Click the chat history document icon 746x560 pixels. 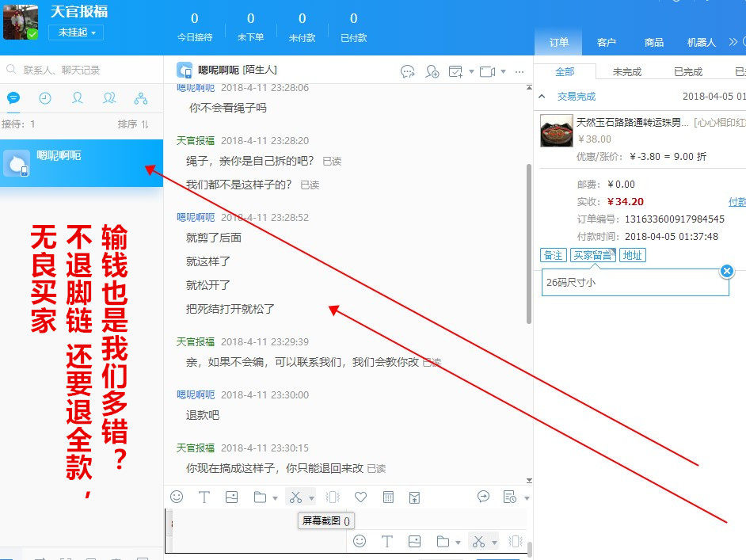[509, 497]
